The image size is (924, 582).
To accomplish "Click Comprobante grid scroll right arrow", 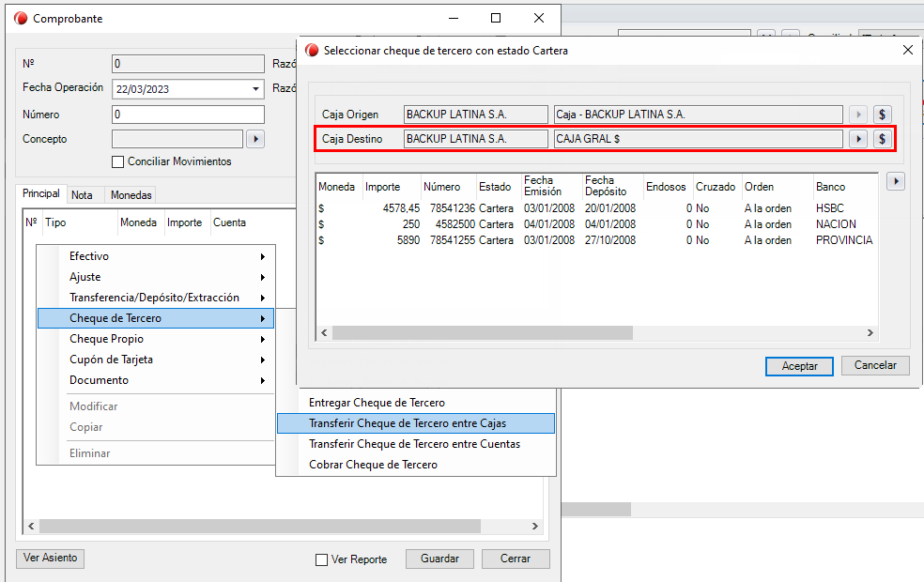I will tap(534, 526).
